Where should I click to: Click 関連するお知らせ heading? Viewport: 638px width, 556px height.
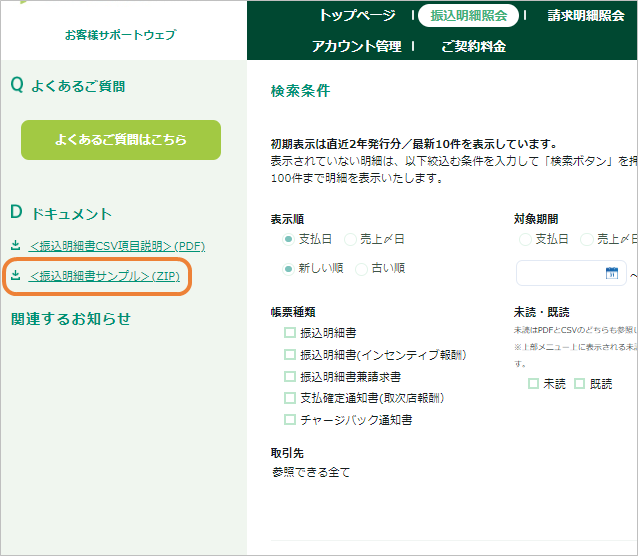click(71, 319)
